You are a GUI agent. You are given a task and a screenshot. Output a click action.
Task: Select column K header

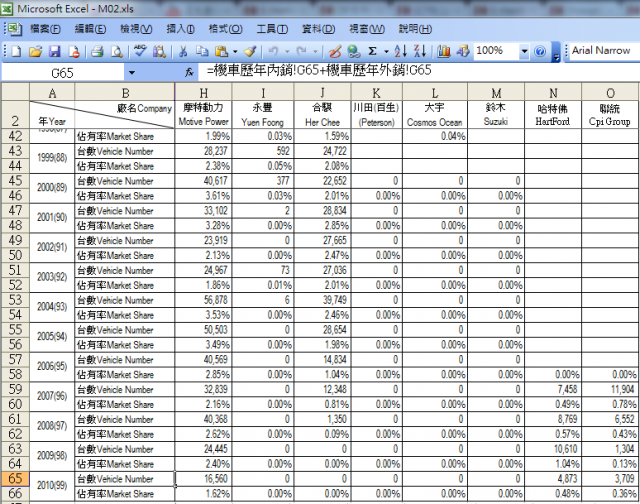click(x=377, y=93)
